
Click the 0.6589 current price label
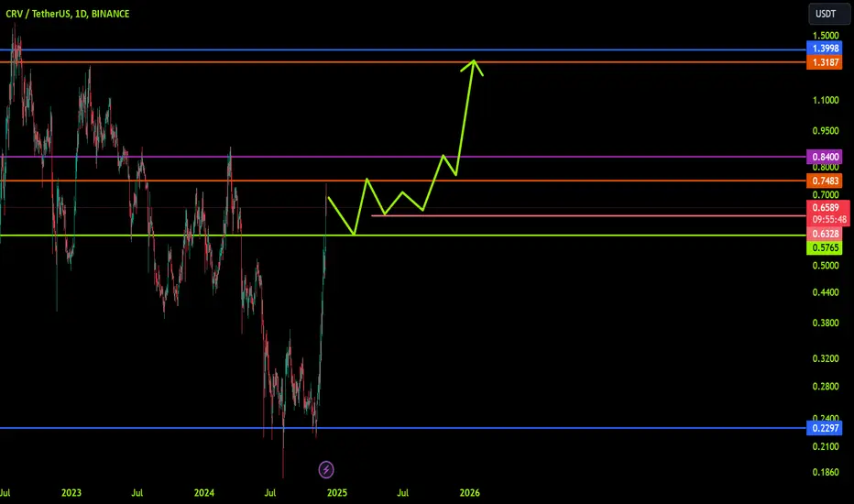[x=827, y=207]
